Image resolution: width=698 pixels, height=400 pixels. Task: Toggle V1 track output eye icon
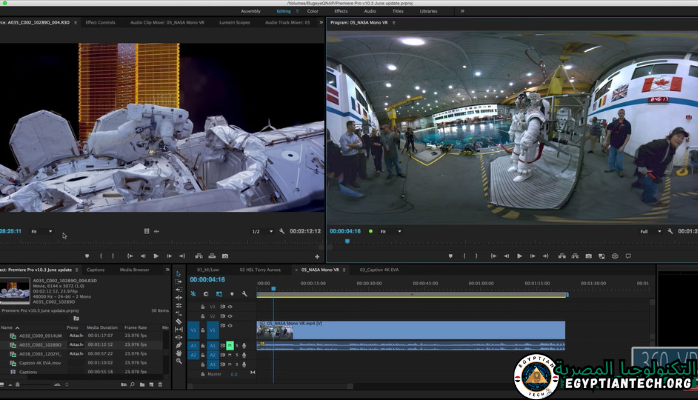pos(230,328)
